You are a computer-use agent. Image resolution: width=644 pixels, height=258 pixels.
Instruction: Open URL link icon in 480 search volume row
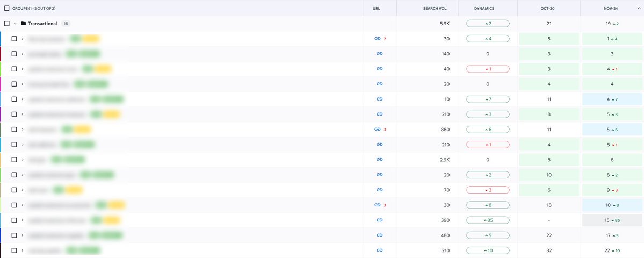380,235
